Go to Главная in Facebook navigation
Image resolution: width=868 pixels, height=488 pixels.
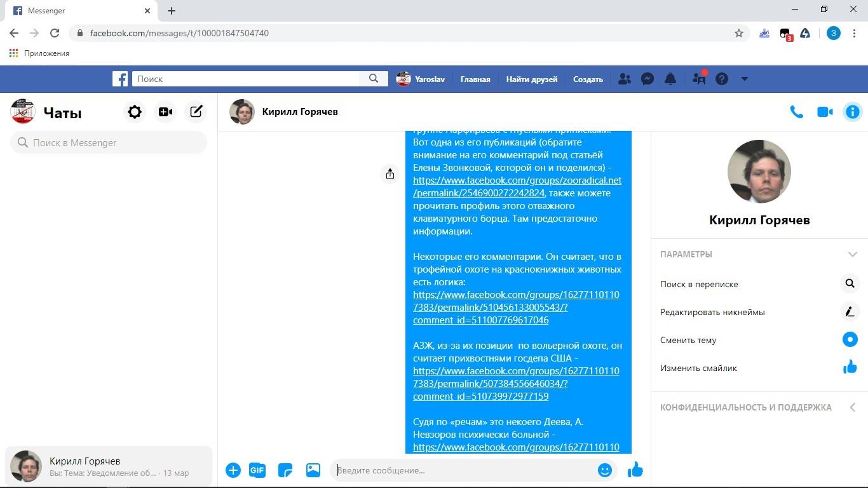point(475,79)
